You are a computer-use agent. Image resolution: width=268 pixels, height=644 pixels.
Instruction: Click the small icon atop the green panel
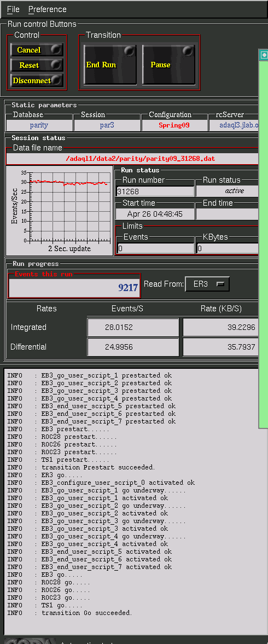(x=264, y=55)
